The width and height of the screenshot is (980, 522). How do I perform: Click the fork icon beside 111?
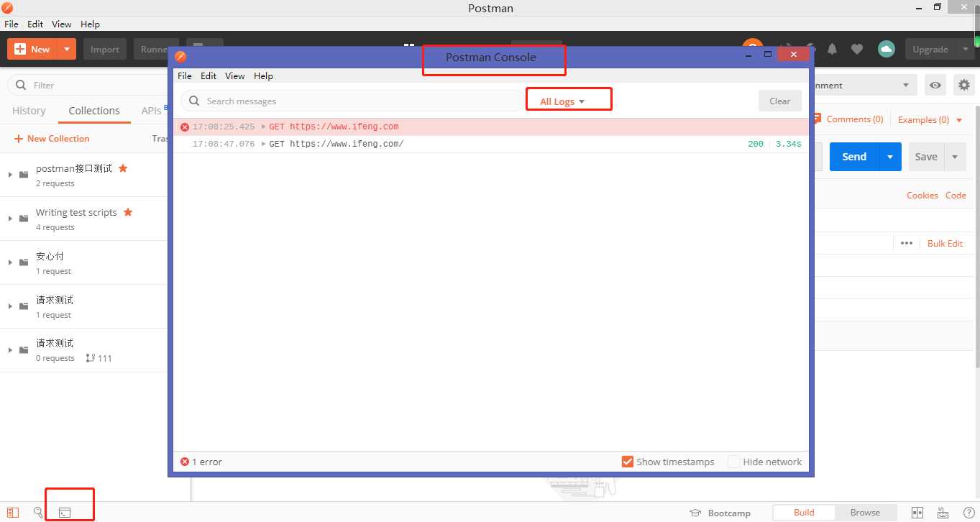(x=90, y=358)
